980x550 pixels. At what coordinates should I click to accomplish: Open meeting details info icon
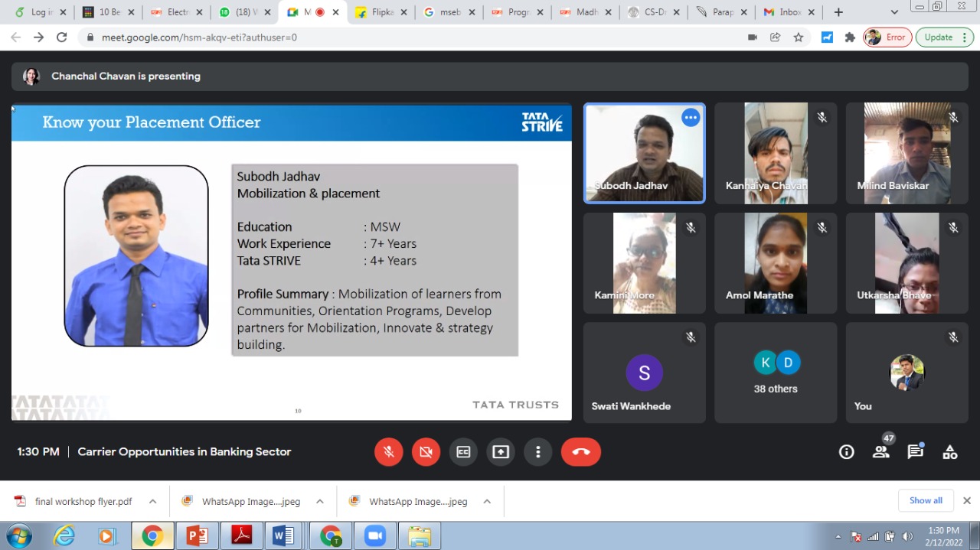tap(846, 452)
